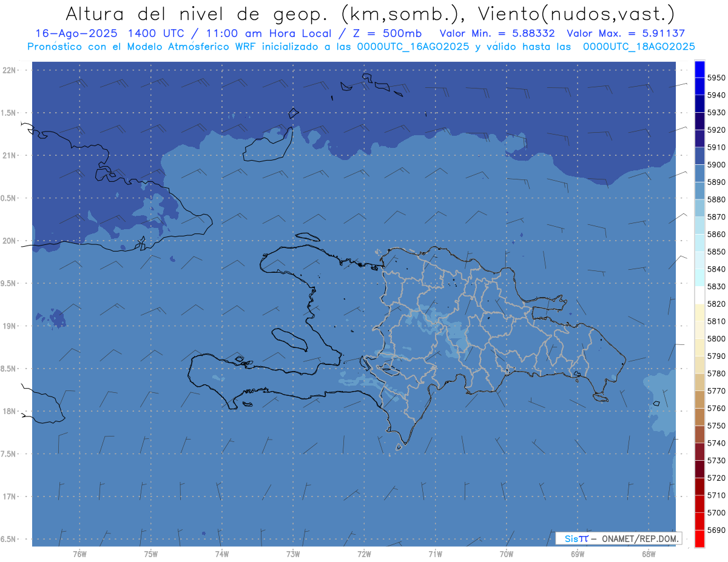
Task: Click the 'SisPI - ONAMET/REP.DOM.' logo label
Action: click(619, 538)
